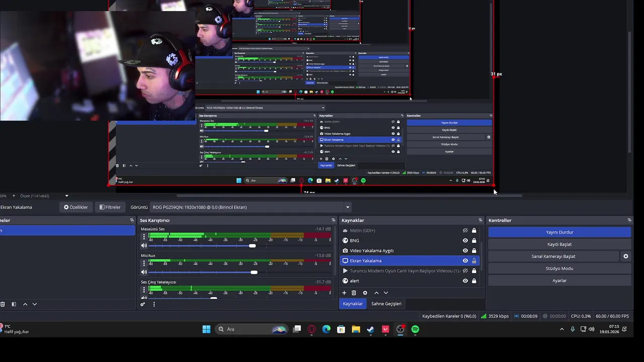Undock the Ses Karıştırıcı panel
This screenshot has height=362, width=644.
click(333, 220)
